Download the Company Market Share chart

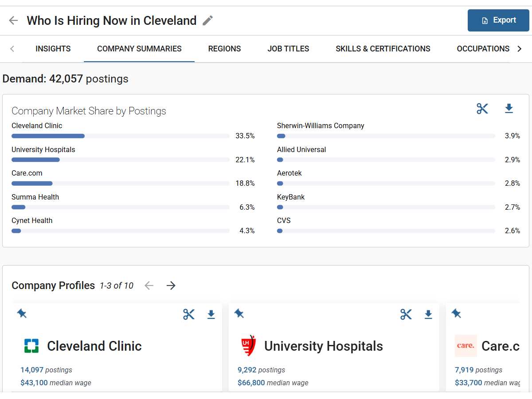[x=509, y=109]
